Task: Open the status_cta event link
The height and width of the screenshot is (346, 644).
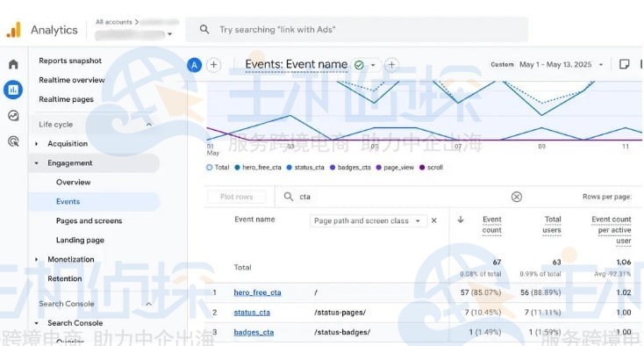Action: tap(252, 313)
